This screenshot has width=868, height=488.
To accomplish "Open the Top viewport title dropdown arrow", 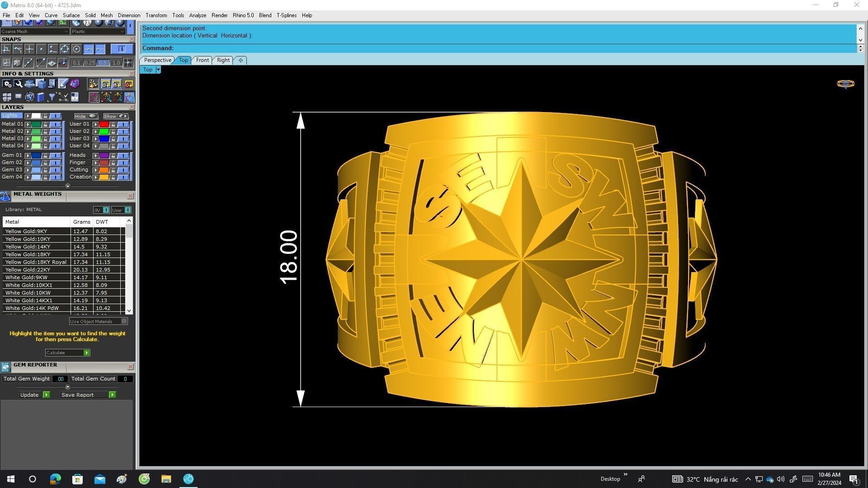I will (x=158, y=70).
